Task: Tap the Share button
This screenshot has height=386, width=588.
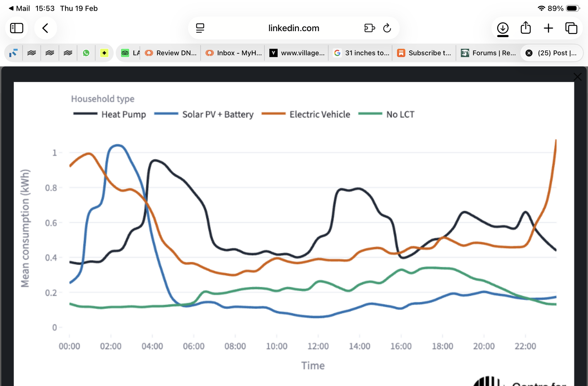Action: click(525, 28)
